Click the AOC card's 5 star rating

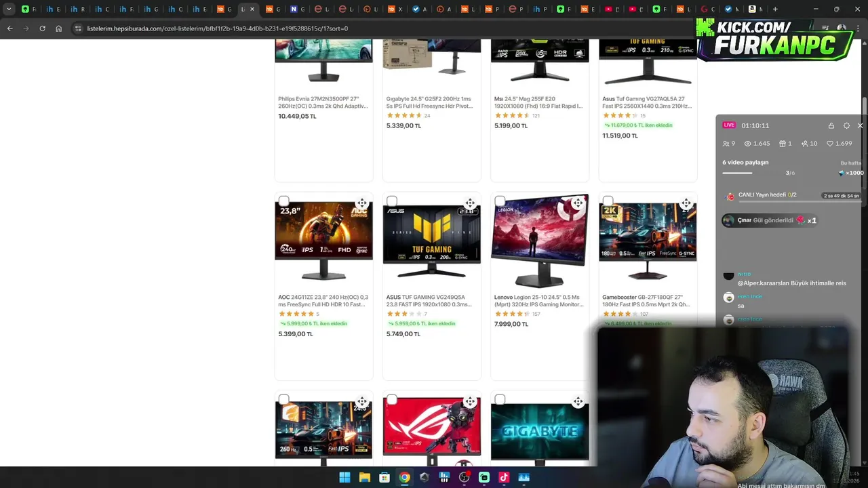(x=296, y=314)
